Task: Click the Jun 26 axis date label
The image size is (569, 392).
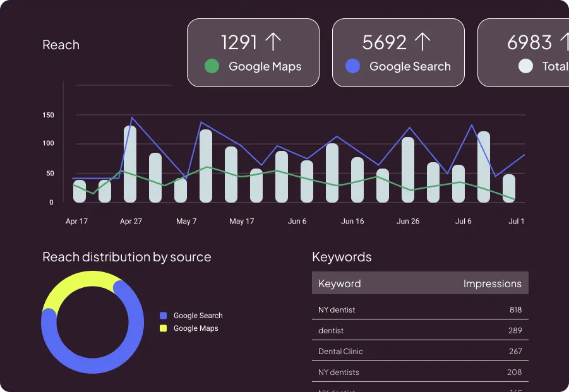Action: [x=407, y=222]
